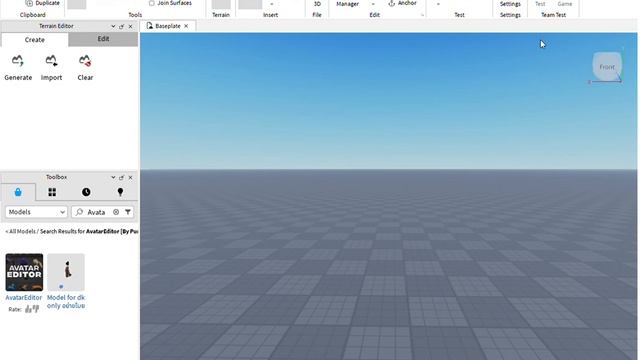
Task: Open the Manager button in Edit group
Action: 347,4
